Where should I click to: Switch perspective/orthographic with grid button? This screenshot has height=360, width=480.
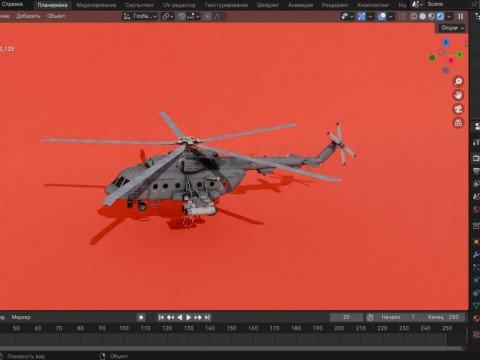458,123
